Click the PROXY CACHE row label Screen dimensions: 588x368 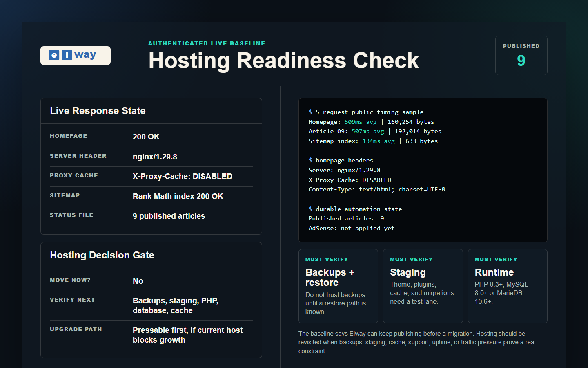[74, 175]
